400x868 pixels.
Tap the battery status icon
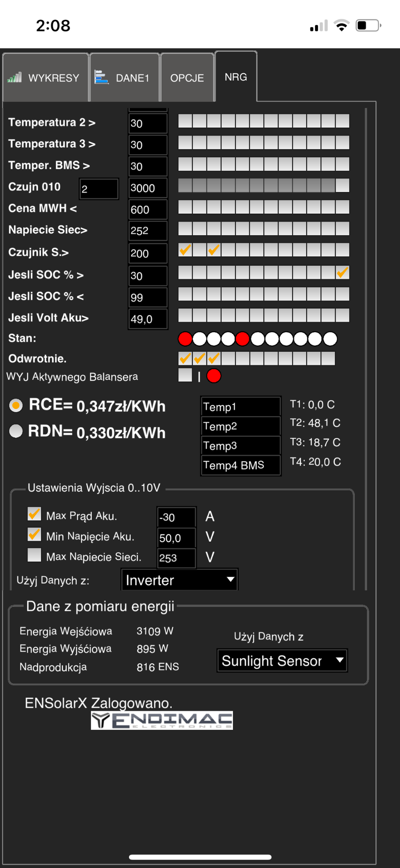[368, 25]
